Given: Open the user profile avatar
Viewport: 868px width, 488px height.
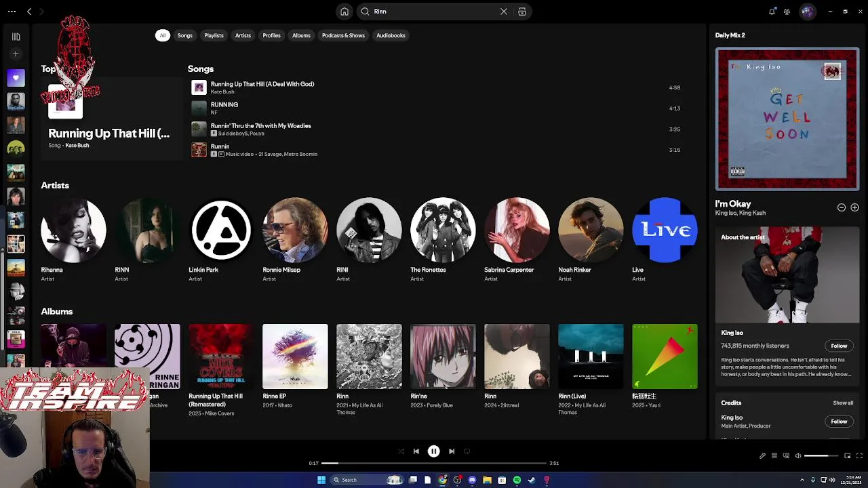Looking at the screenshot, I should (807, 12).
